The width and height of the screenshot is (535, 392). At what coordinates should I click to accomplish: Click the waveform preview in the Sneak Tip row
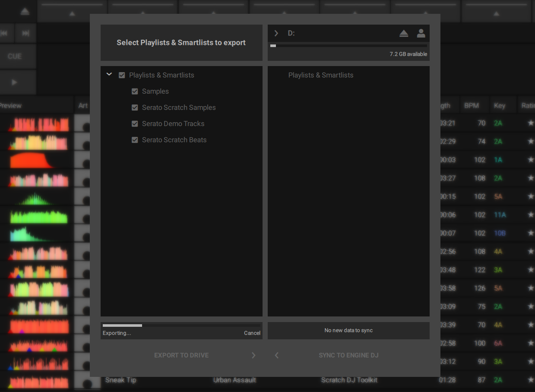39,382
